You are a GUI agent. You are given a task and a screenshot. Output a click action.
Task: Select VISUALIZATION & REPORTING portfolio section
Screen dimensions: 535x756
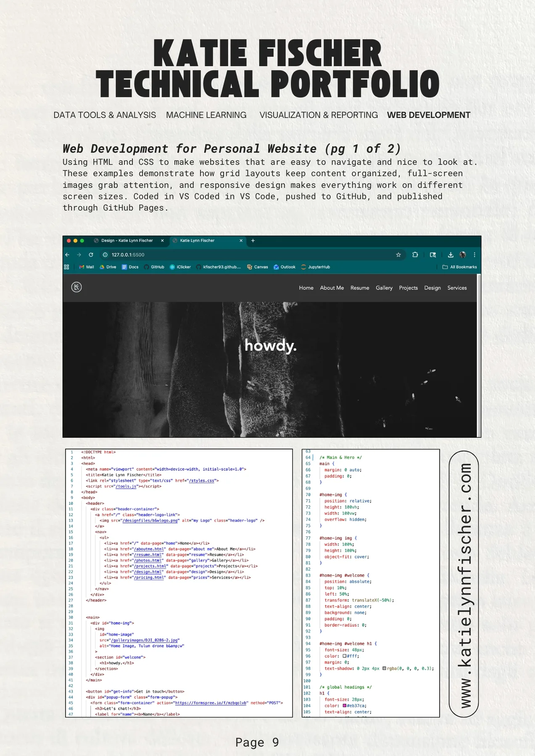click(x=319, y=115)
